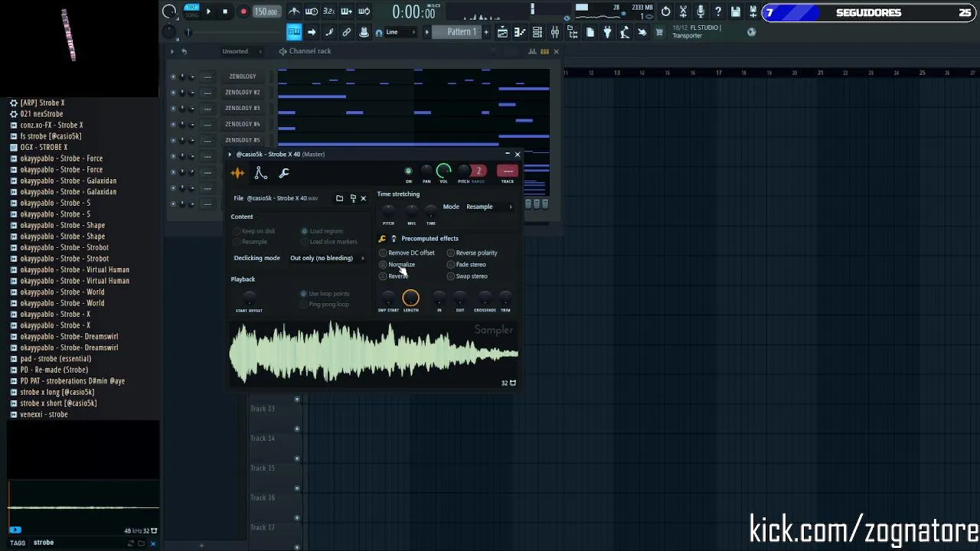The image size is (980, 551).
Task: Select the ZENOLOGY #3 channel button
Action: 243,109
